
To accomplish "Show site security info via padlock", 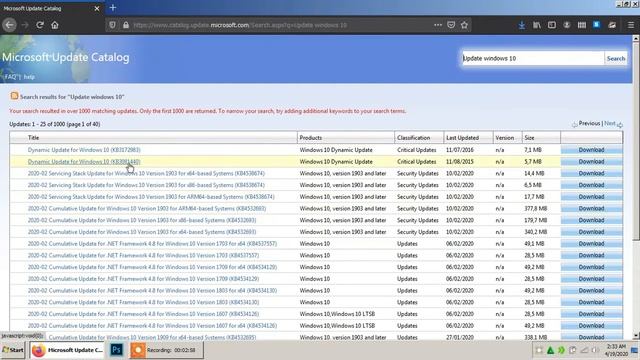I will [126, 25].
